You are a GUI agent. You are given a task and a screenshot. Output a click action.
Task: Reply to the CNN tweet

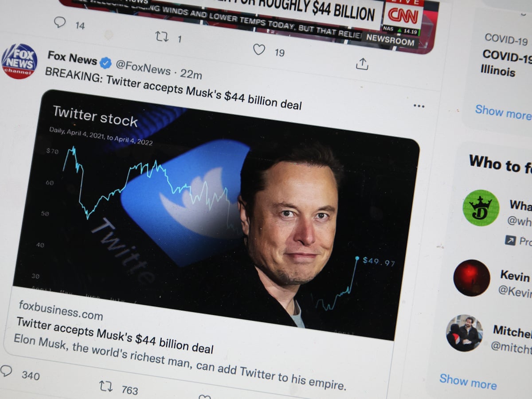coord(60,22)
